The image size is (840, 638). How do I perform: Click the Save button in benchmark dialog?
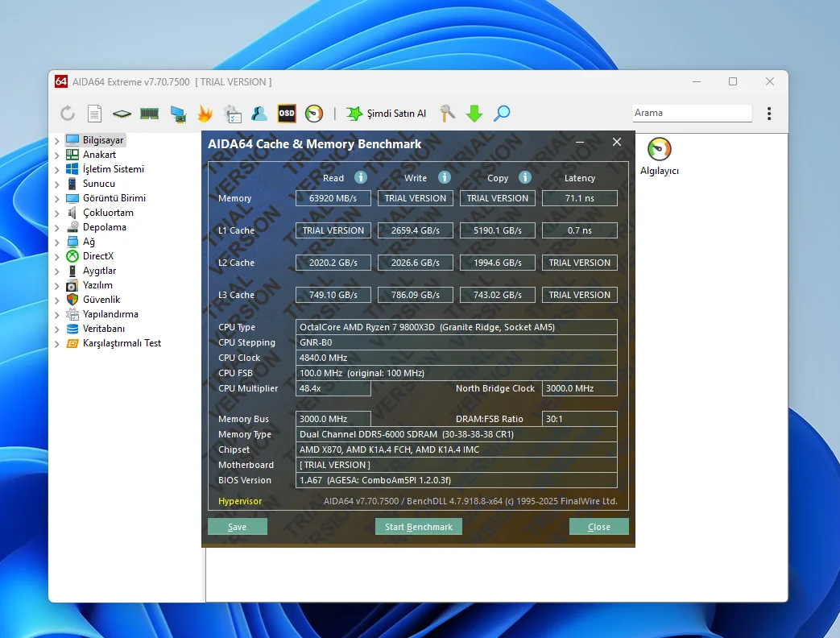point(237,527)
